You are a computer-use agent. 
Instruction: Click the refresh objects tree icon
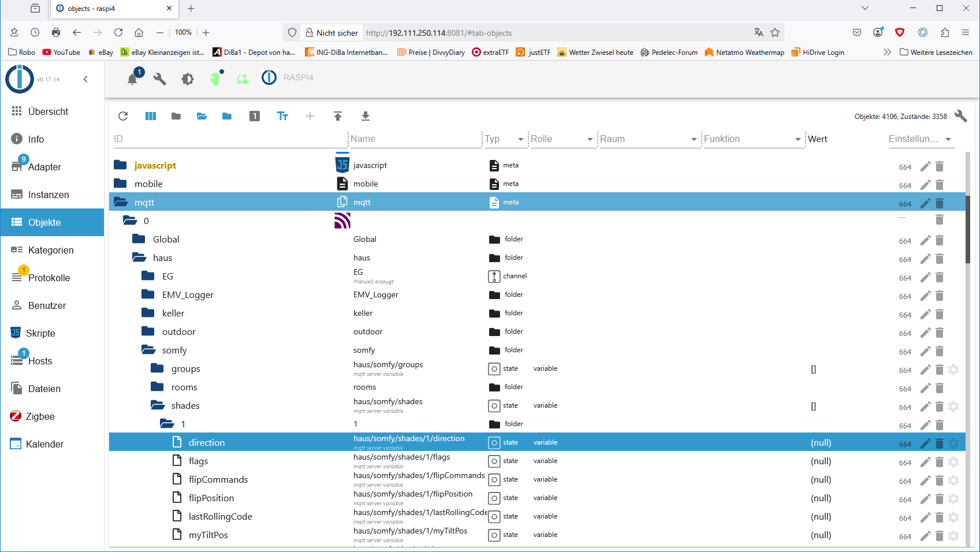click(x=123, y=116)
